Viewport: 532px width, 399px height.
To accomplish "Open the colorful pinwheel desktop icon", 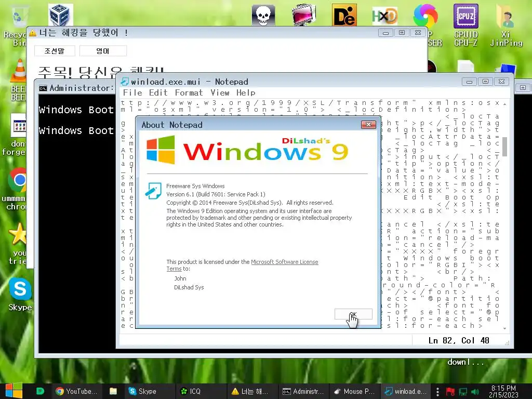I will click(425, 16).
